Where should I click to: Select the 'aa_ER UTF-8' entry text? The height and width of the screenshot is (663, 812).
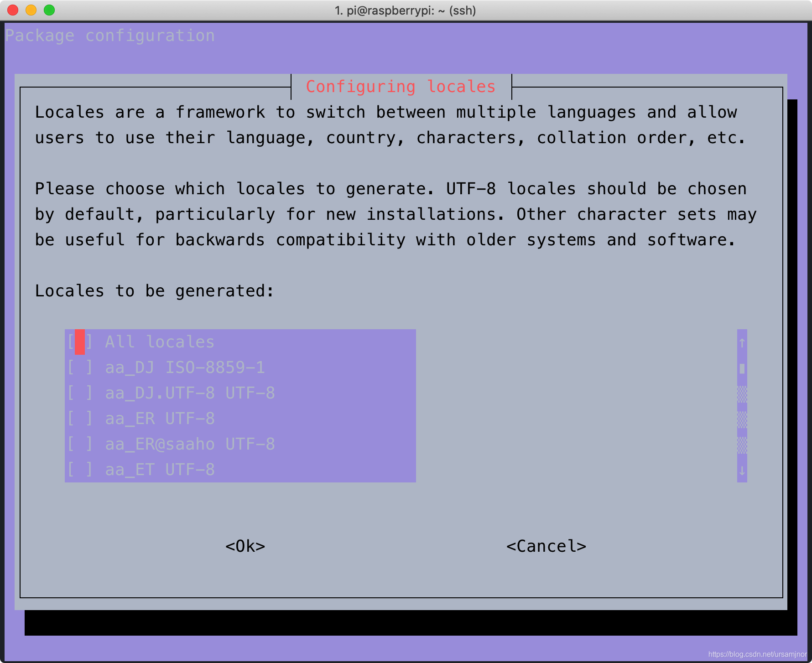click(x=160, y=419)
